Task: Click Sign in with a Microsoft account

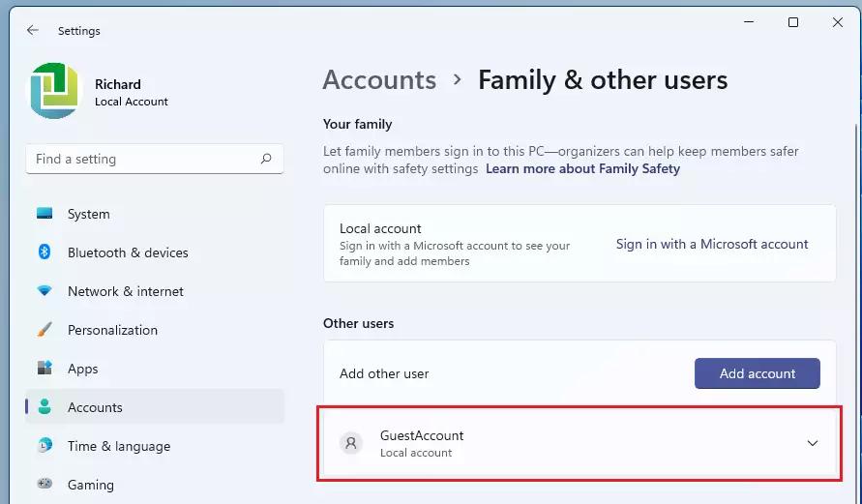Action: pos(712,244)
